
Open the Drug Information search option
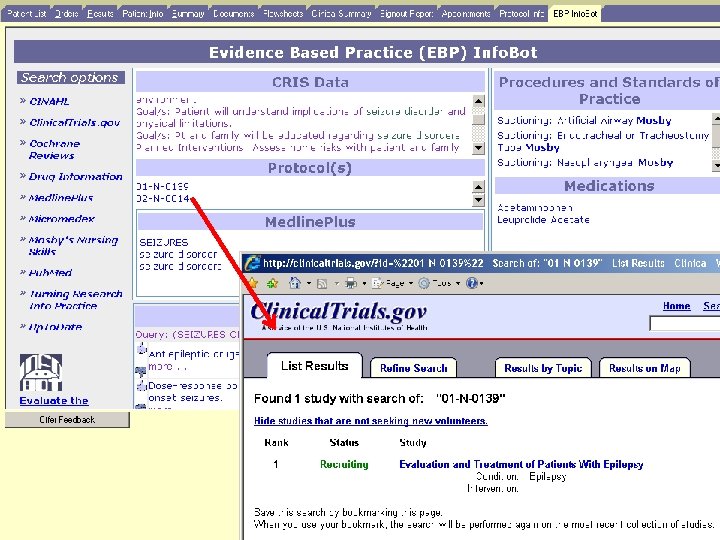(x=75, y=177)
